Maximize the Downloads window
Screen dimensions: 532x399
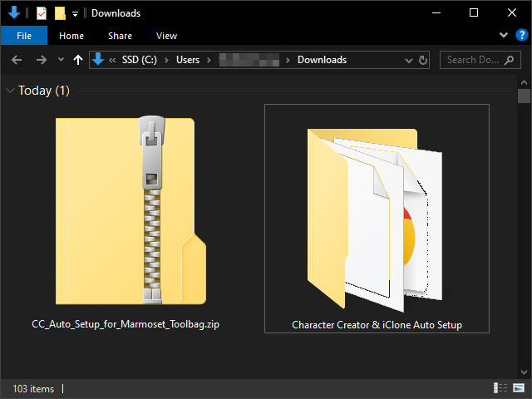click(x=474, y=13)
